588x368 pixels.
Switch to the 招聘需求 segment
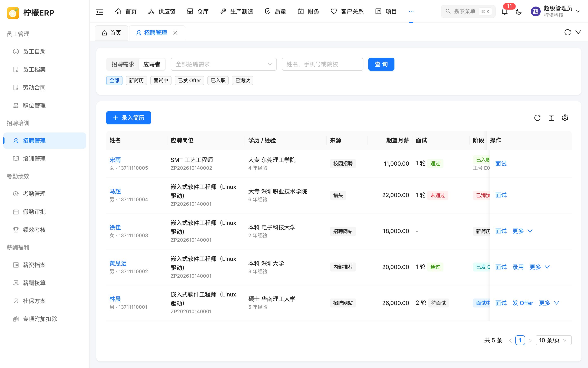(123, 64)
